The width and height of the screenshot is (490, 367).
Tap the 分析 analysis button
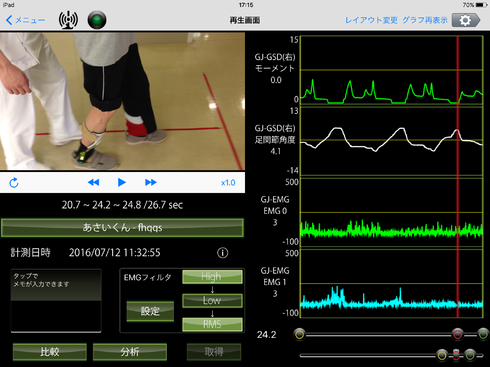point(130,352)
